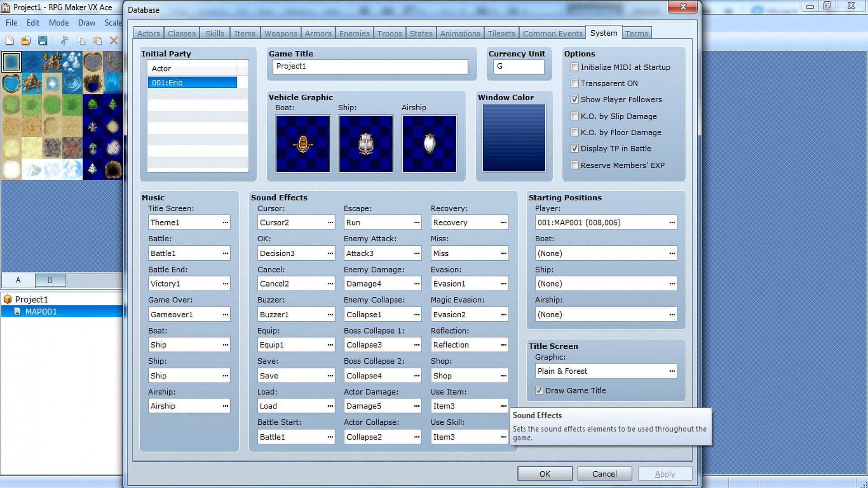Open Cursor sound effect selector
The height and width of the screenshot is (488, 868).
(x=330, y=222)
